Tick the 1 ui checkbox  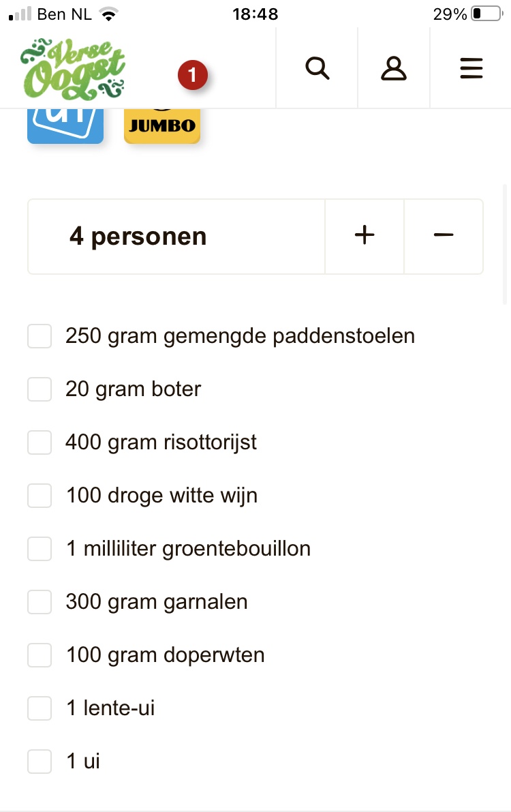40,762
